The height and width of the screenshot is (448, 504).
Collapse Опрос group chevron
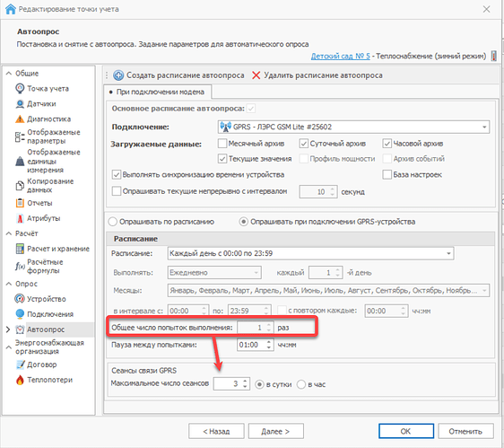tap(9, 284)
